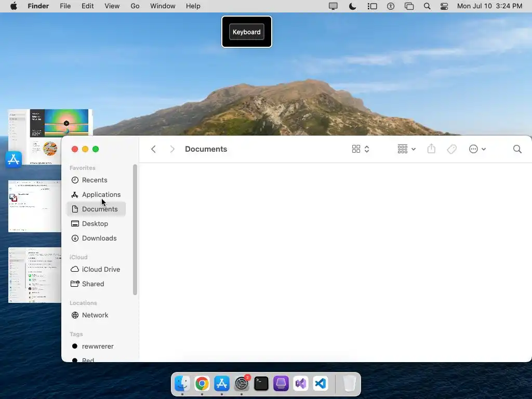The width and height of the screenshot is (532, 399).
Task: Open Finder from the Dock
Action: [182, 383]
